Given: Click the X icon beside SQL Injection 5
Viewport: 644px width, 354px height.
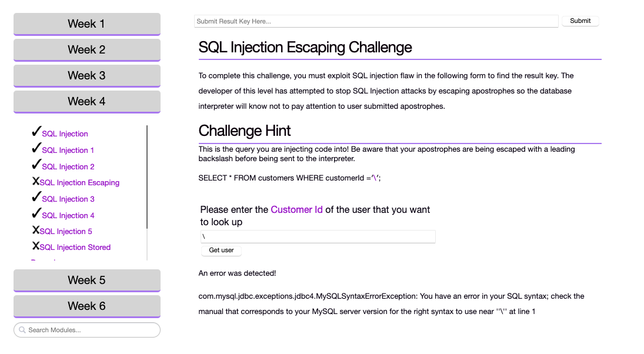Looking at the screenshot, I should (35, 229).
